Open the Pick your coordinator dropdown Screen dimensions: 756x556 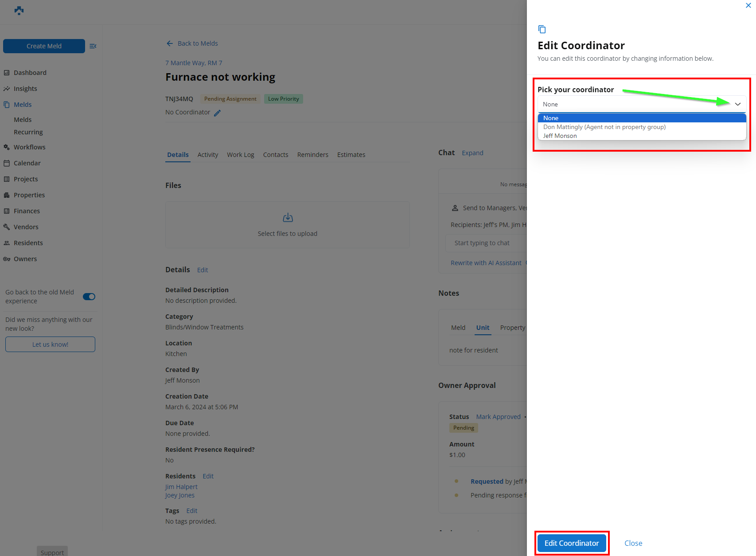click(641, 104)
